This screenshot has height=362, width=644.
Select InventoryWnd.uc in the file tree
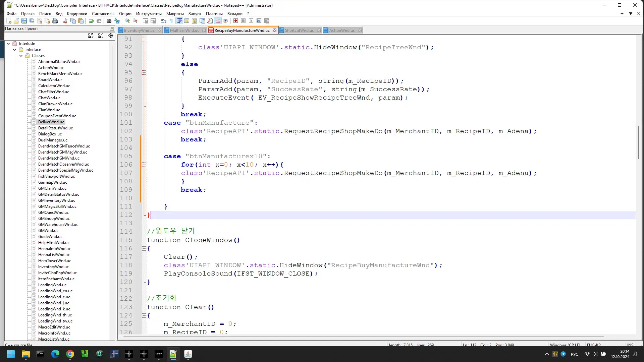click(x=53, y=267)
